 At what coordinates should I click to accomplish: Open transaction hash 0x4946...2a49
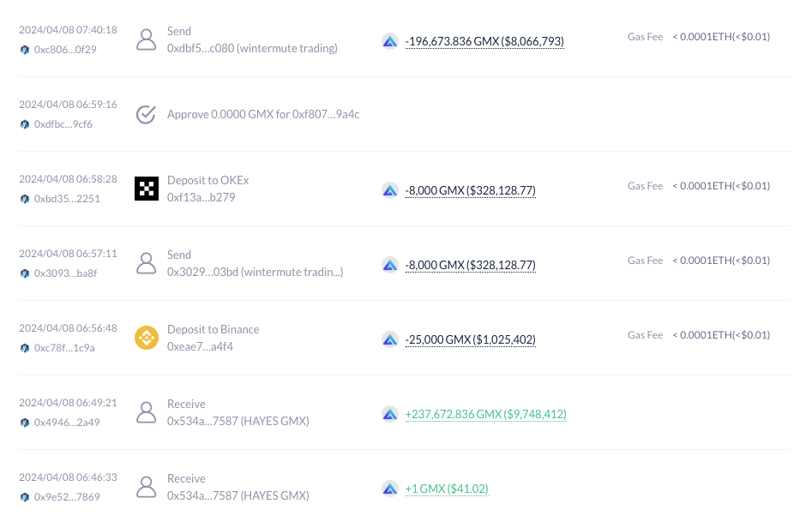67,423
